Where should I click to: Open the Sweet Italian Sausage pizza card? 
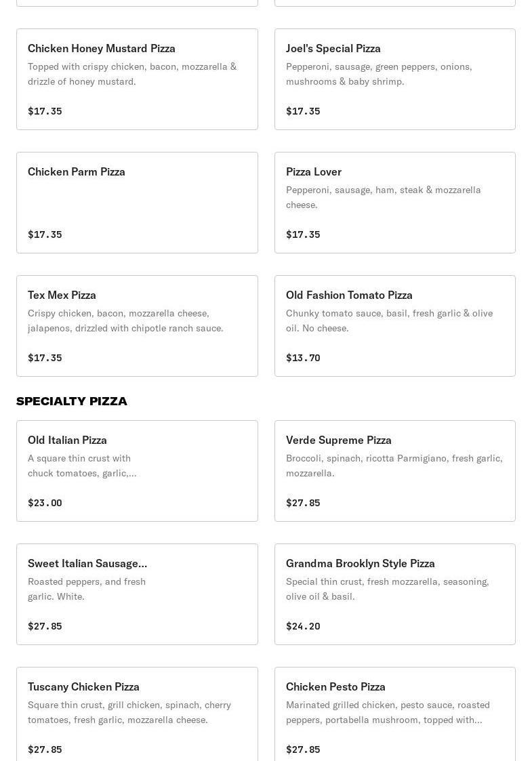click(x=137, y=594)
